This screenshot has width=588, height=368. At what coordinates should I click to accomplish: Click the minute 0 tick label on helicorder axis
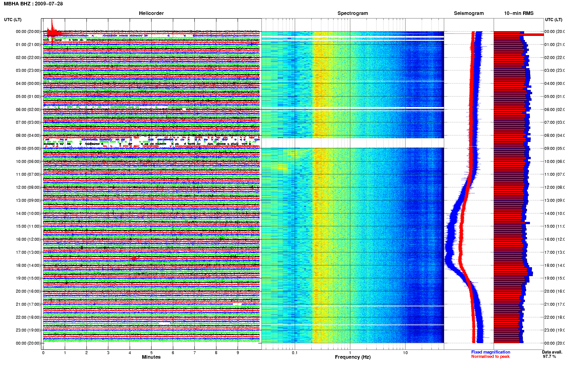(43, 353)
